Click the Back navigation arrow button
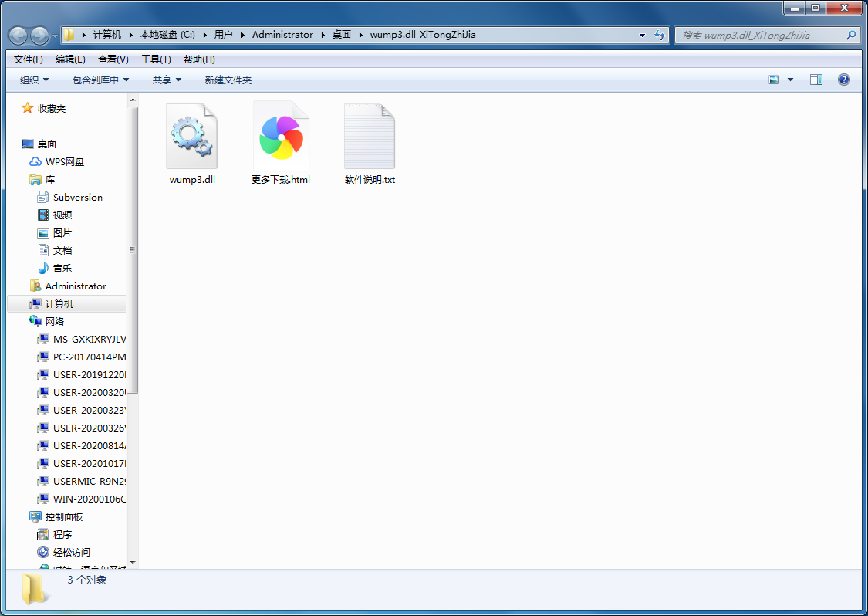Viewport: 868px width, 616px height. pos(18,36)
